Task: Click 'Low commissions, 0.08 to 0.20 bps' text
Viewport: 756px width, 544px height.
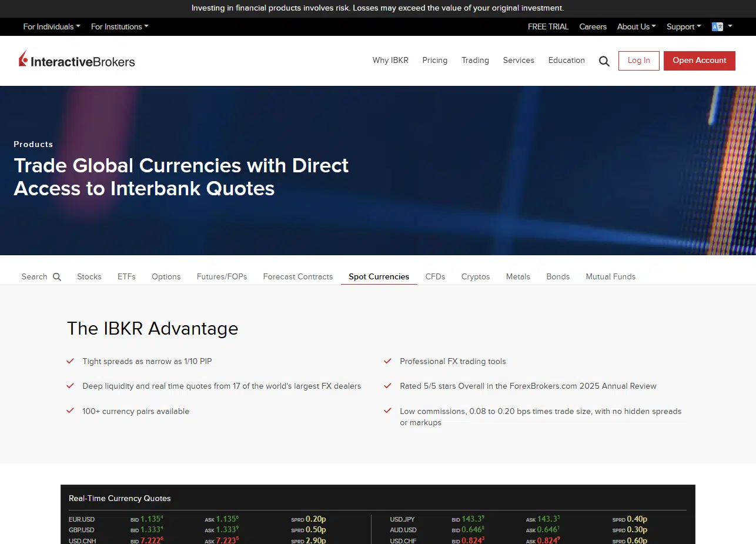Action: click(x=540, y=417)
